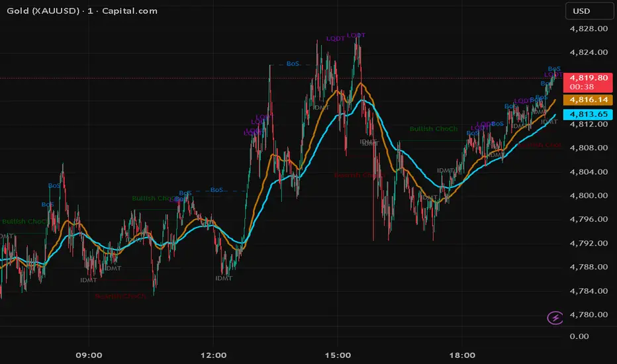Click the 4,828.00 price axis label
The height and width of the screenshot is (364, 617).
tap(589, 28)
